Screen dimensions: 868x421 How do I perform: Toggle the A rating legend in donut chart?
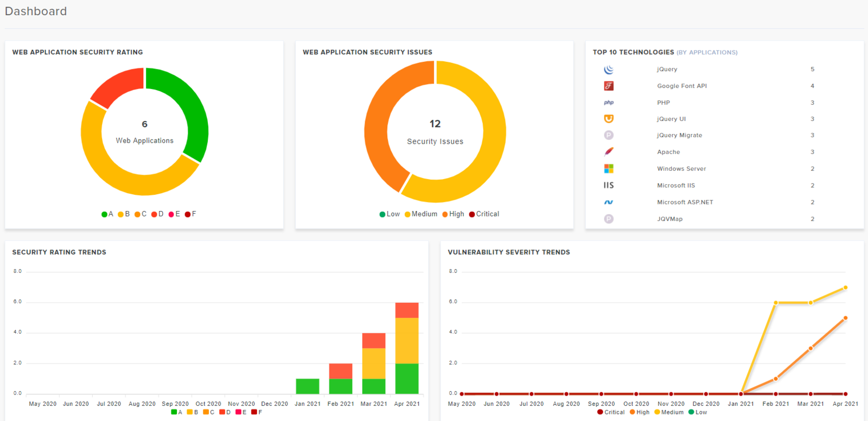coord(107,214)
